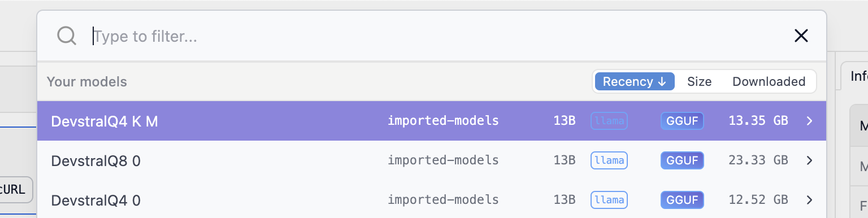Sort models by Downloaded

click(x=769, y=81)
